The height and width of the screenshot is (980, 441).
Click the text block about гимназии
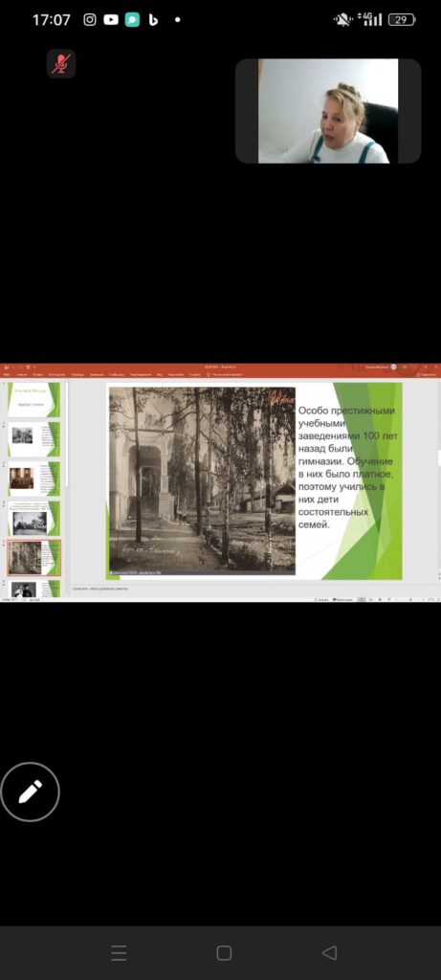[x=347, y=467]
